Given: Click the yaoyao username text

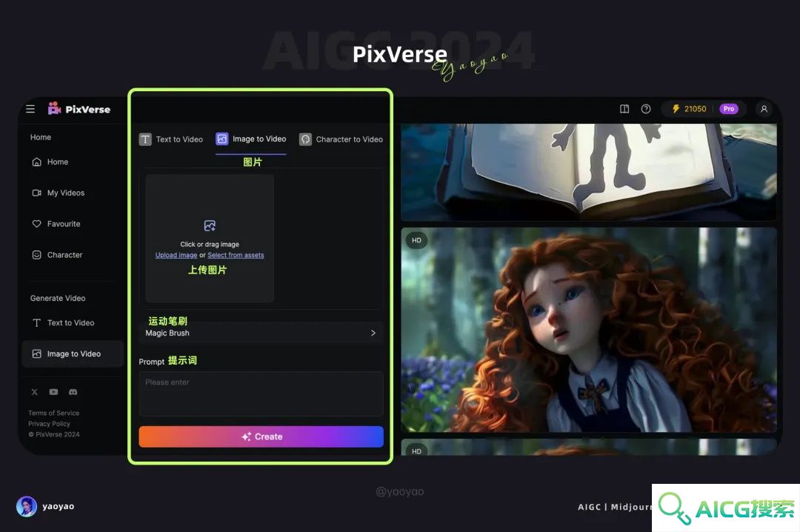Looking at the screenshot, I should pyautogui.click(x=59, y=507).
